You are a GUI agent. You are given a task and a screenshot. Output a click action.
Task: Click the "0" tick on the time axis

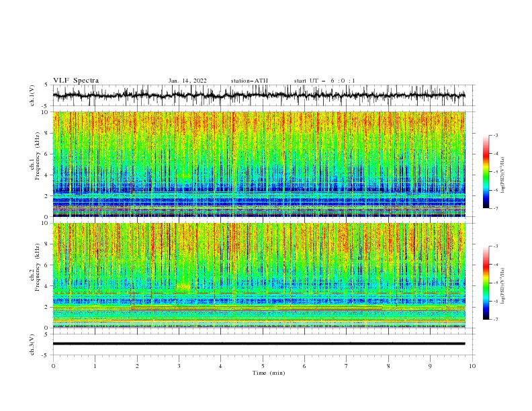coord(53,366)
